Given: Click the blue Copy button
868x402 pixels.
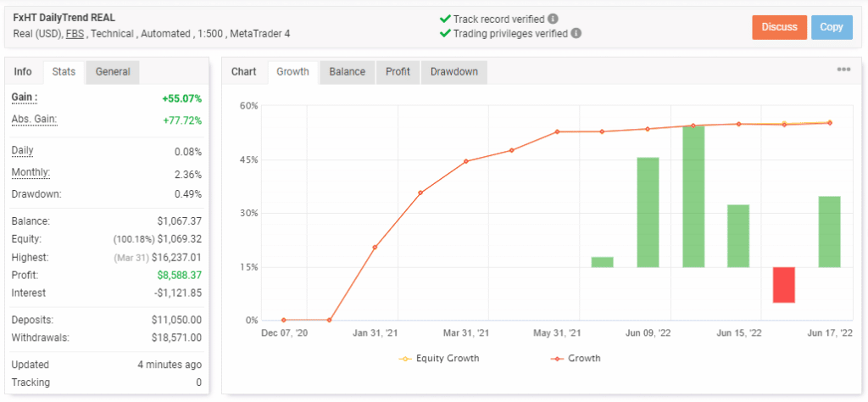Looking at the screenshot, I should coord(832,27).
